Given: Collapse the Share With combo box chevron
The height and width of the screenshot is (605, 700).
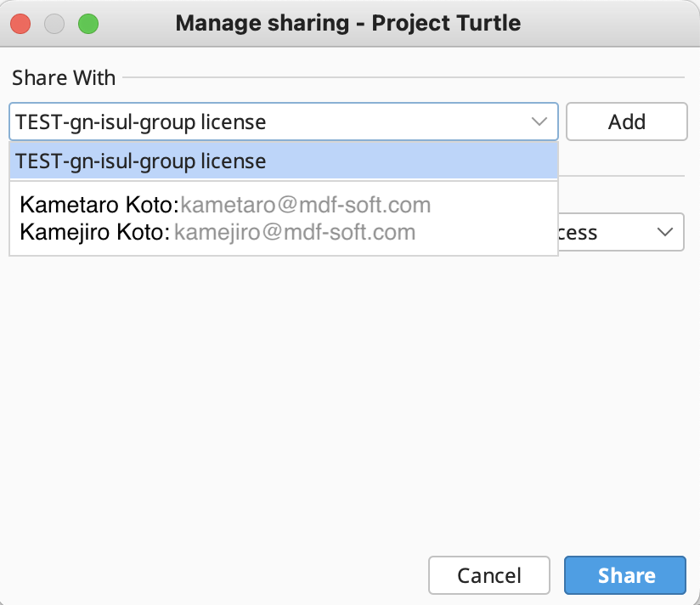Looking at the screenshot, I should pos(539,122).
